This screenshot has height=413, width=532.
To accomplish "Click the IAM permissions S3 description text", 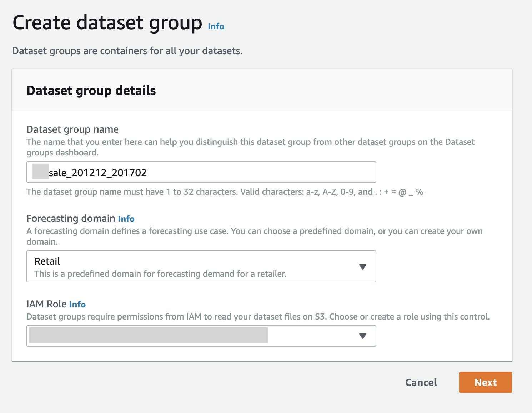I will (258, 317).
